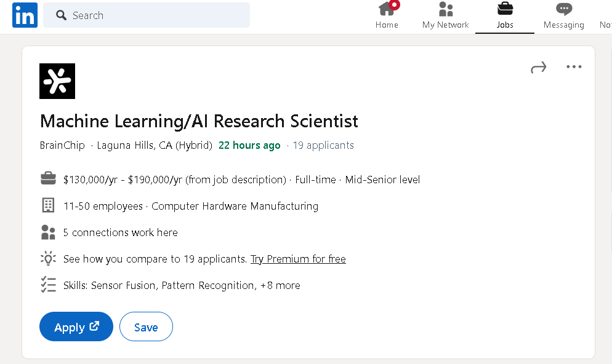Open the BrainChip company link
Image resolution: width=612 pixels, height=364 pixels.
62,146
